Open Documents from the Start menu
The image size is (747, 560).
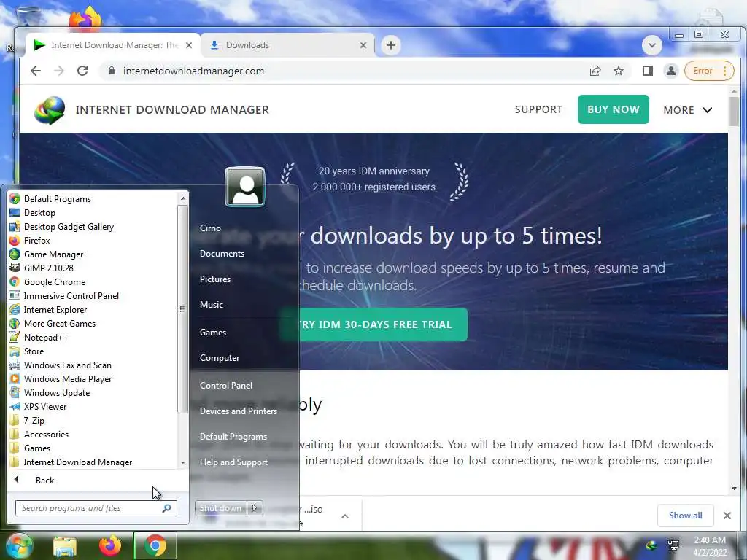pyautogui.click(x=222, y=254)
